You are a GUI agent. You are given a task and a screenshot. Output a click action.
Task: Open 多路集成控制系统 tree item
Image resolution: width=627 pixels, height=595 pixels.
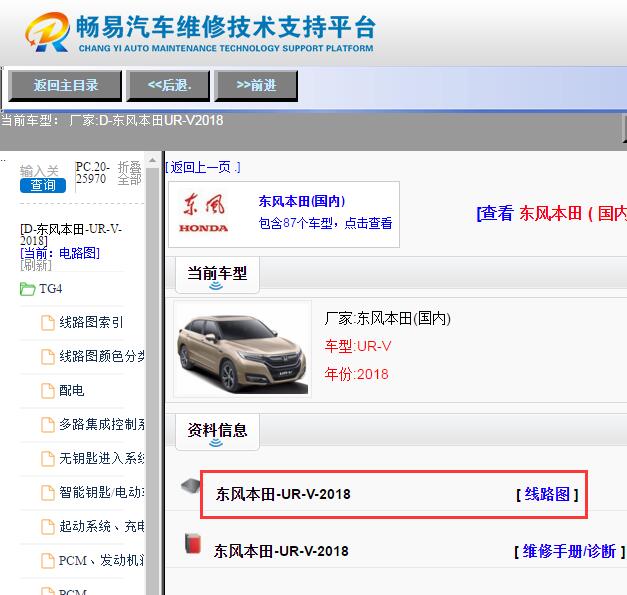102,424
